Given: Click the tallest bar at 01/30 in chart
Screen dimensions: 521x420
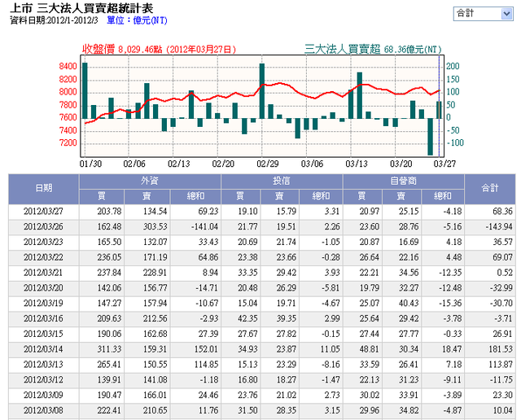Looking at the screenshot, I should pyautogui.click(x=85, y=90).
